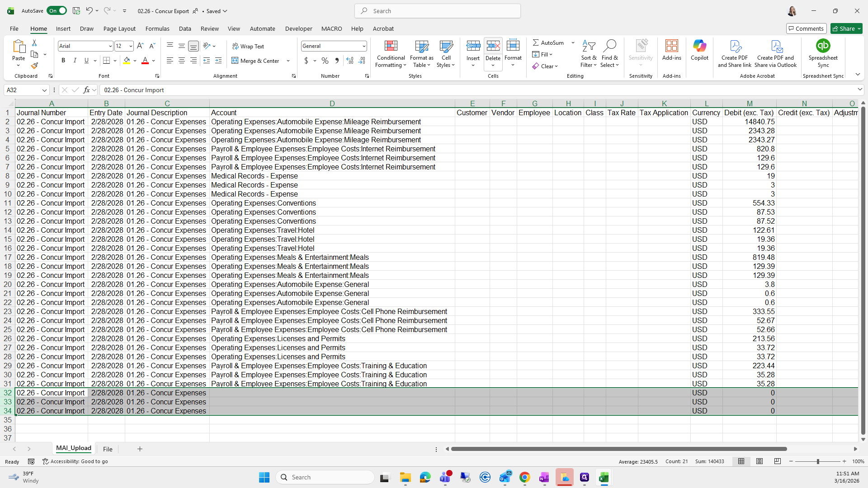Switch to the File sheet tab

(x=108, y=449)
